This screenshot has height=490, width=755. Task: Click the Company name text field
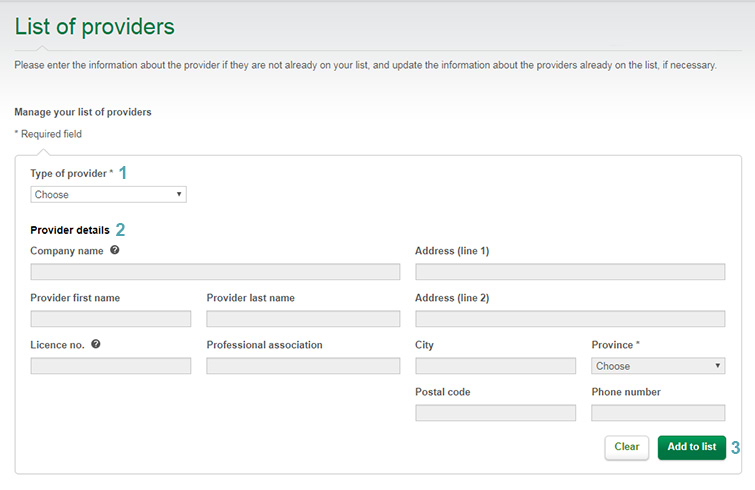(215, 271)
